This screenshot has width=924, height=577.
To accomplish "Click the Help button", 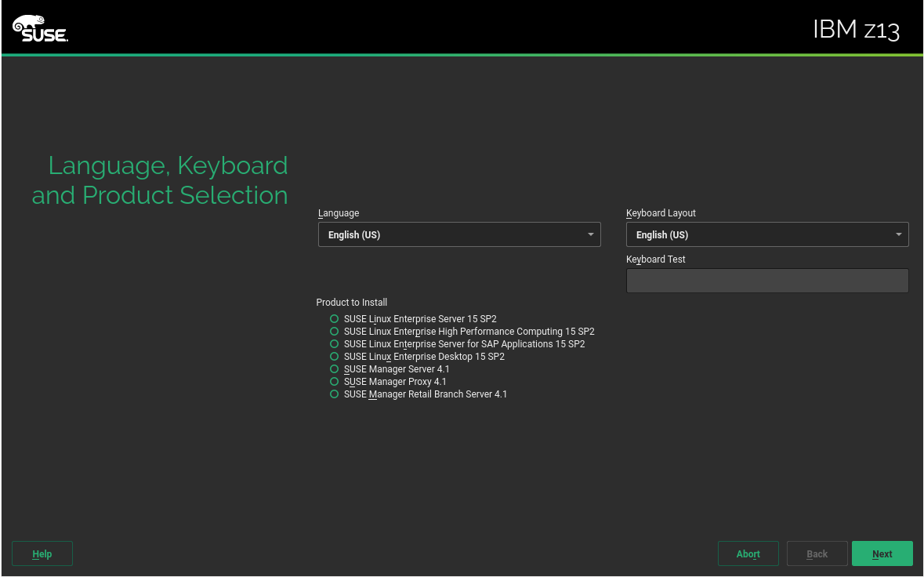I will 42,553.
